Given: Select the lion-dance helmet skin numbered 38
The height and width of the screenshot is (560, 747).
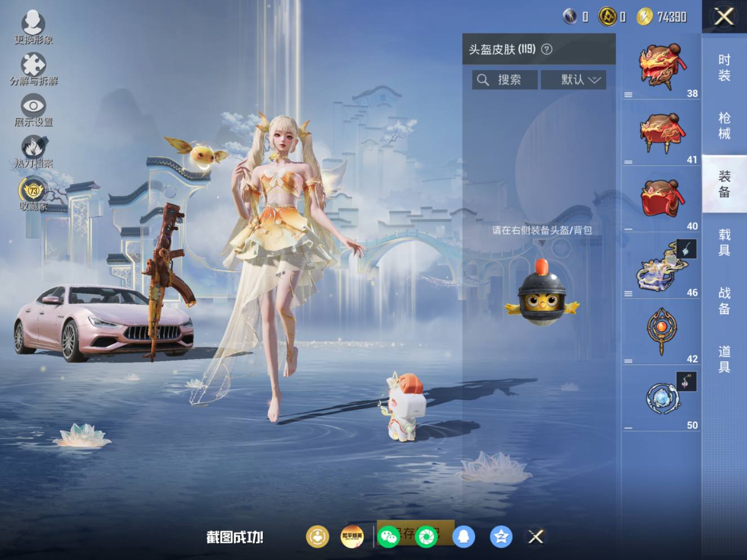Looking at the screenshot, I should (661, 66).
